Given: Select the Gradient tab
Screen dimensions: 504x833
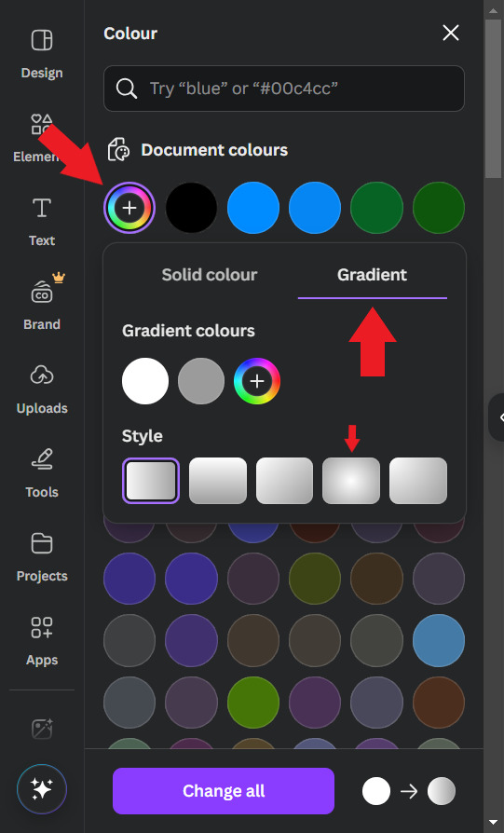Looking at the screenshot, I should tap(373, 275).
